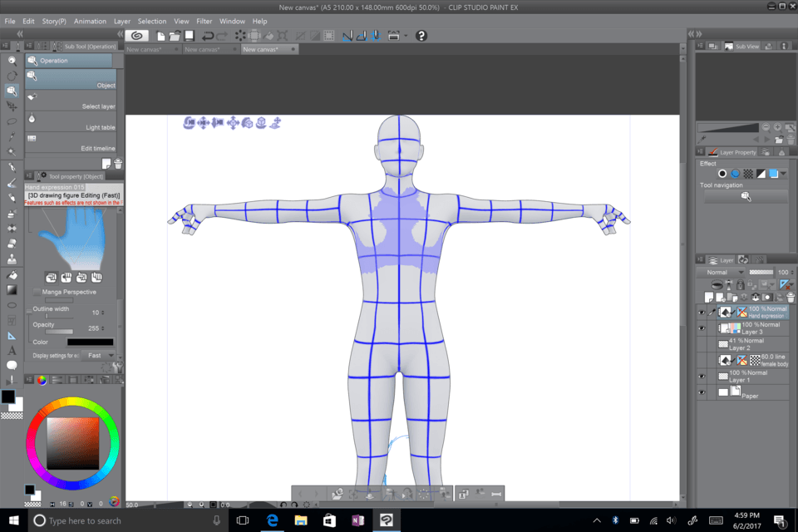
Task: Open the Filter menu
Action: point(204,21)
